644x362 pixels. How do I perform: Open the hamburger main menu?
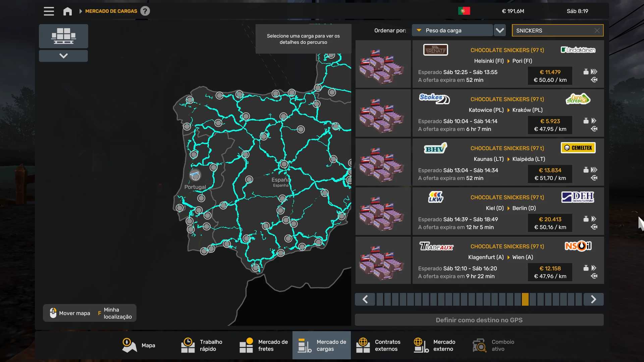[x=49, y=11]
